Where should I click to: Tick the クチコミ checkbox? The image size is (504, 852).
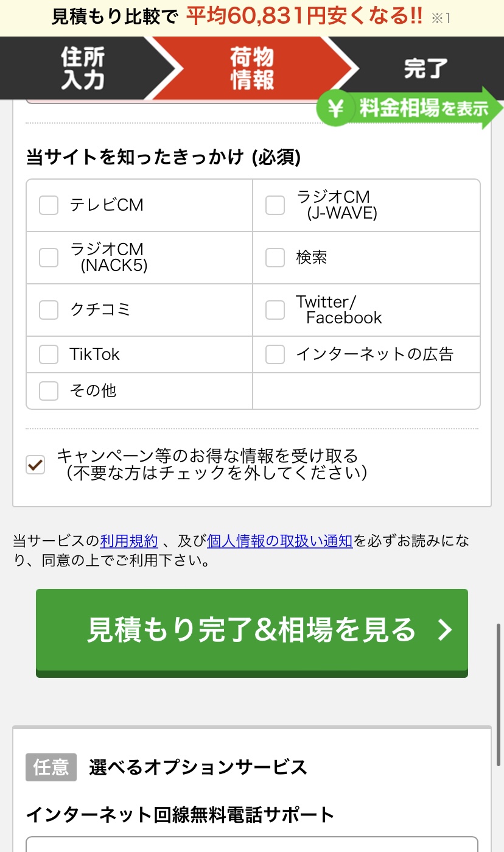49,310
